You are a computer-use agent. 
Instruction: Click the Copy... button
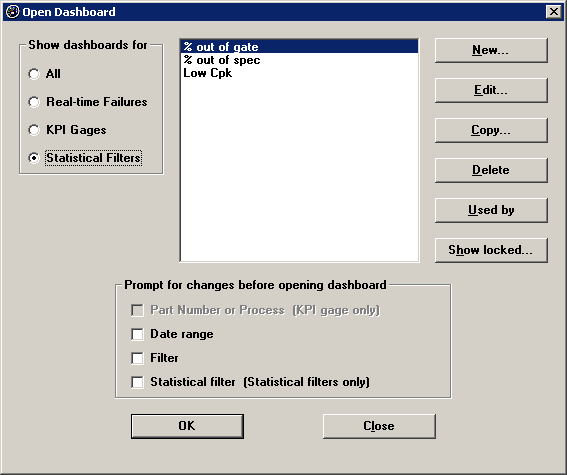491,130
